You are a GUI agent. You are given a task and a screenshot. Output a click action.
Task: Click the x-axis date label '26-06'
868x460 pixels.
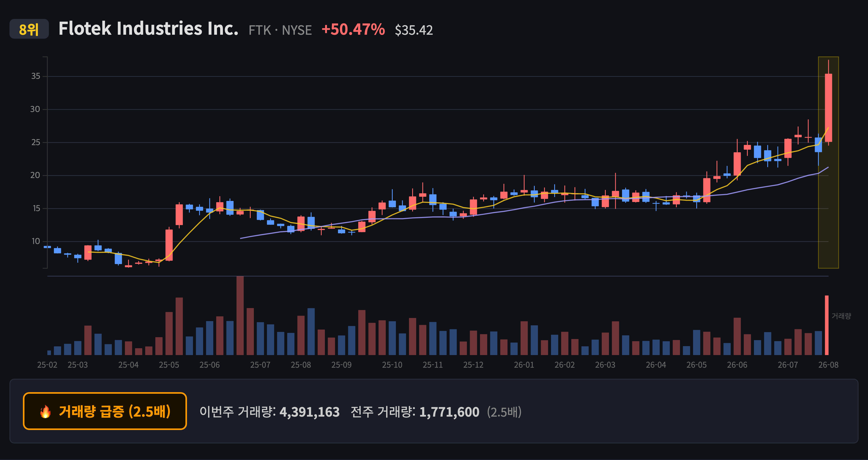point(737,365)
